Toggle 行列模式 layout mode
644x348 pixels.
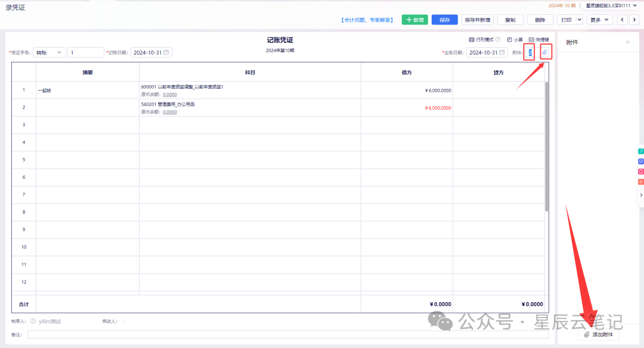[x=481, y=39]
